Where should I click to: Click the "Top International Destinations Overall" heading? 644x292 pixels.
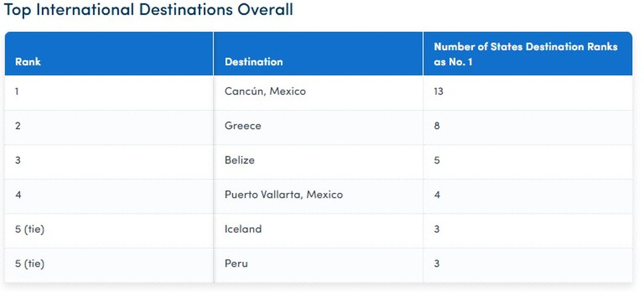click(x=148, y=10)
